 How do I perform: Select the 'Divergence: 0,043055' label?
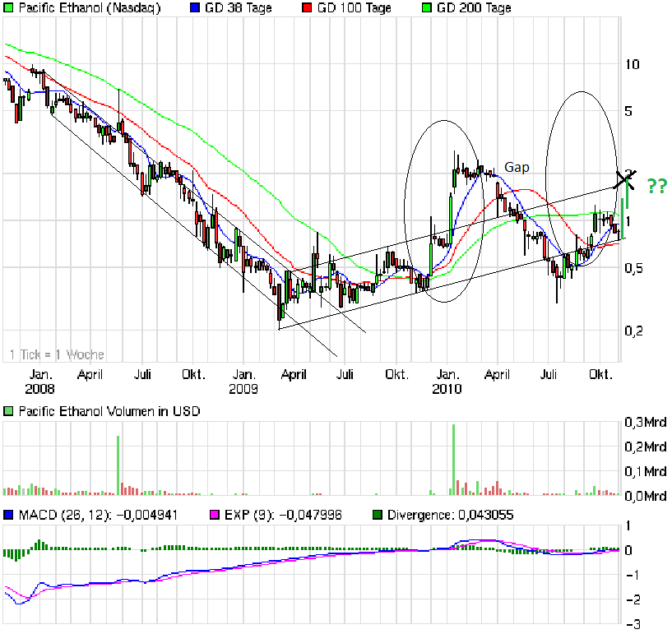[450, 515]
